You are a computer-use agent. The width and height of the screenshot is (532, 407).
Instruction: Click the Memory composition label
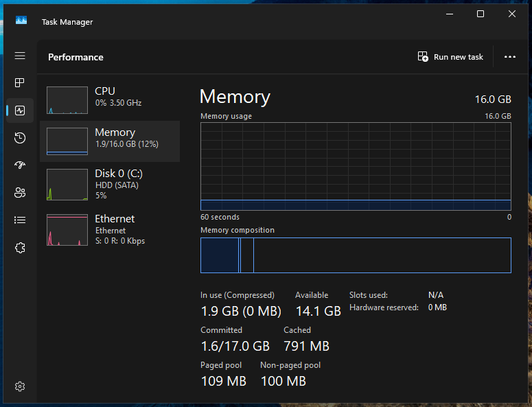click(238, 230)
